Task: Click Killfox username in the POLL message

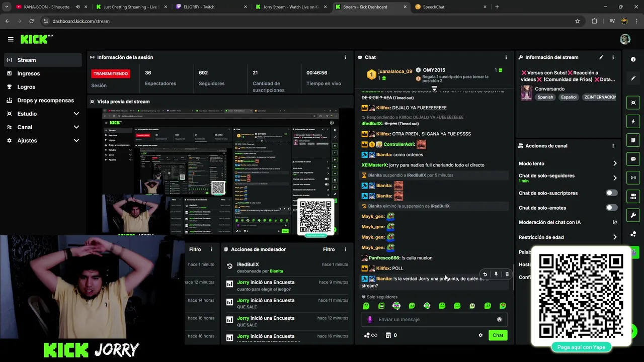Action: tap(383, 268)
